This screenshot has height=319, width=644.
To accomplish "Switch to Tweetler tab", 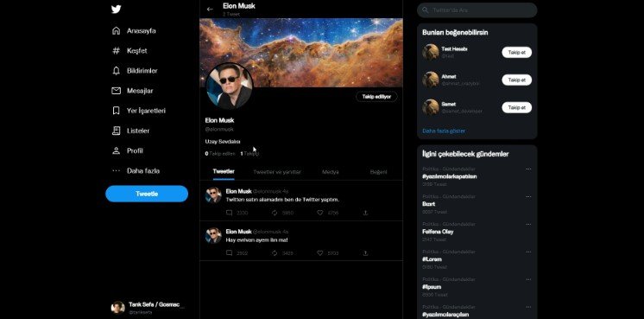I will click(x=224, y=172).
